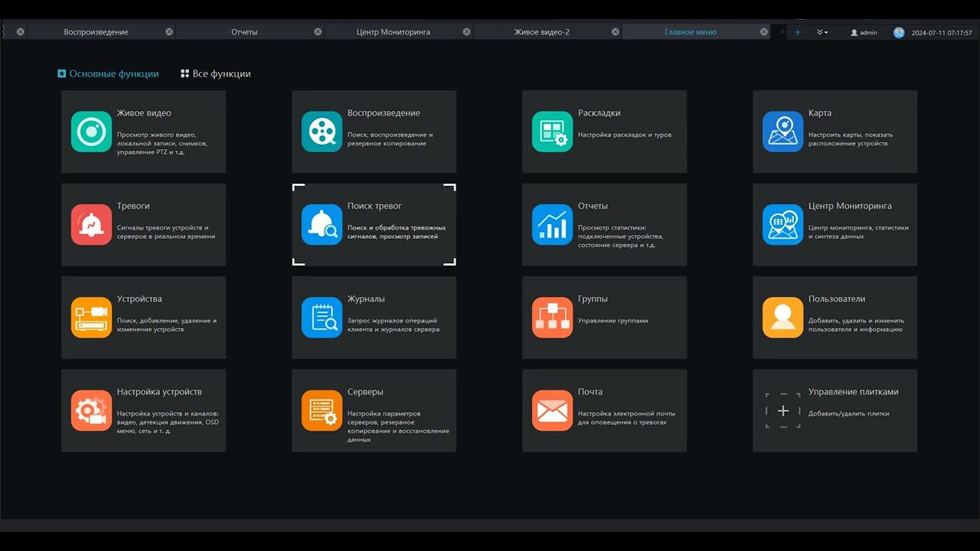Click the Отчеты tile title
Image resolution: width=980 pixels, height=551 pixels.
(593, 206)
